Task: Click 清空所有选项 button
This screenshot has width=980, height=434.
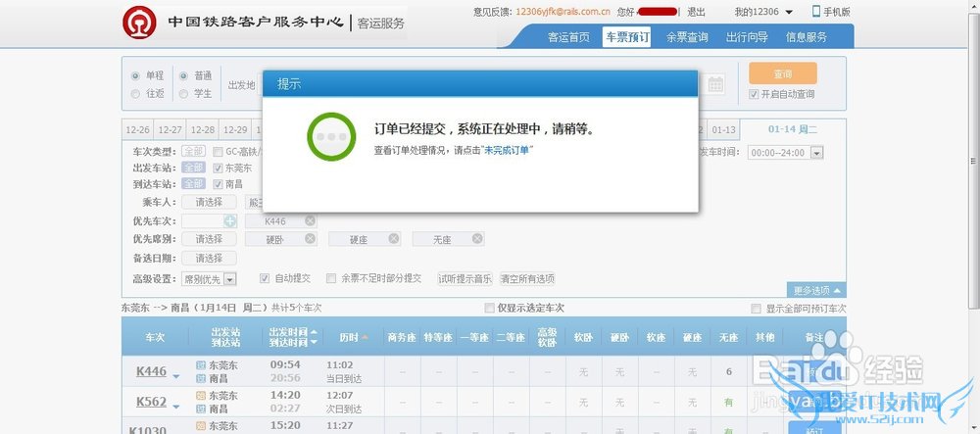Action: (x=527, y=279)
